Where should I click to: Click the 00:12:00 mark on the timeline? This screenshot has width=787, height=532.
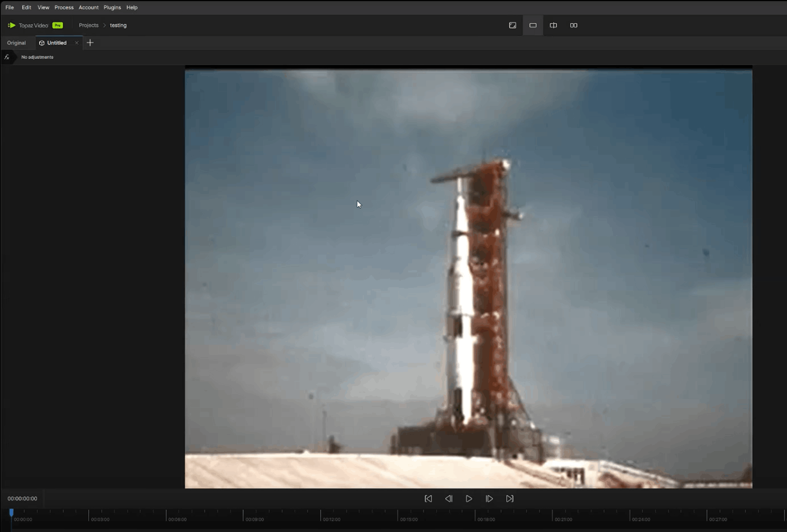coord(321,515)
